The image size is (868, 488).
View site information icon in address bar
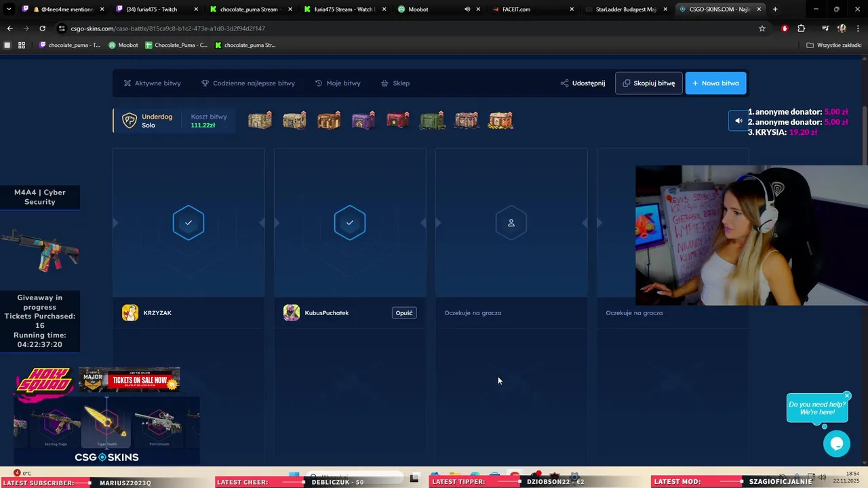click(62, 28)
